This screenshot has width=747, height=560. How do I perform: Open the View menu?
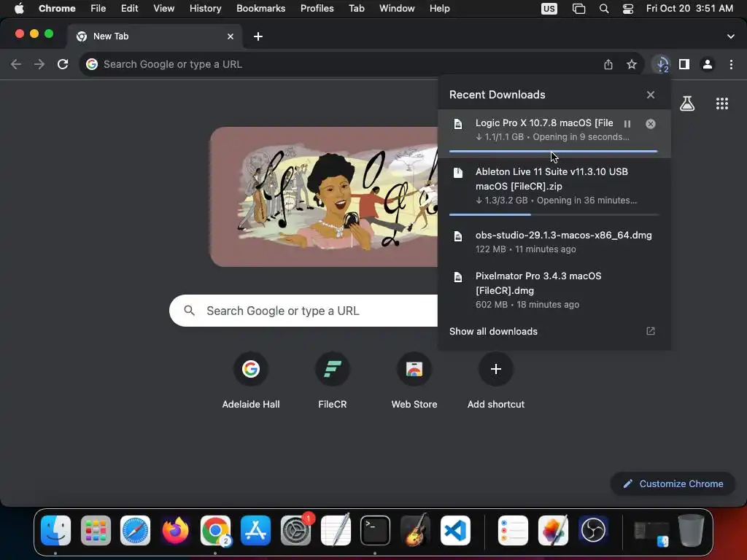pos(163,9)
